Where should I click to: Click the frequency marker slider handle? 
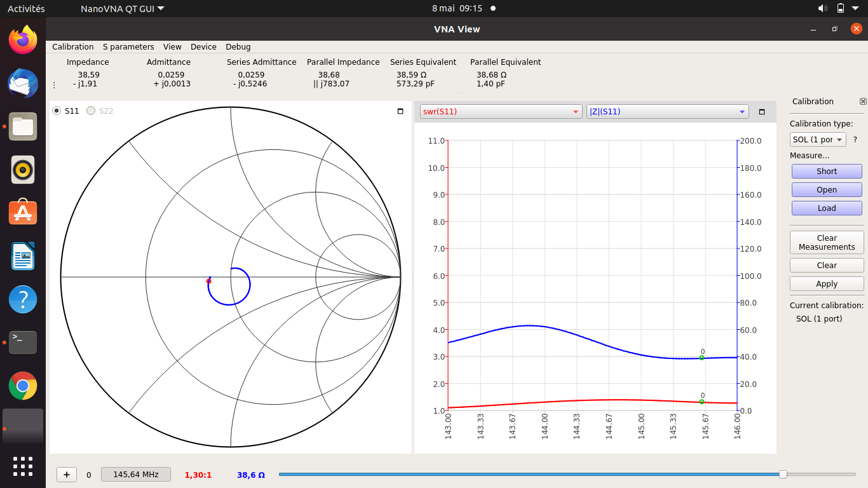783,474
